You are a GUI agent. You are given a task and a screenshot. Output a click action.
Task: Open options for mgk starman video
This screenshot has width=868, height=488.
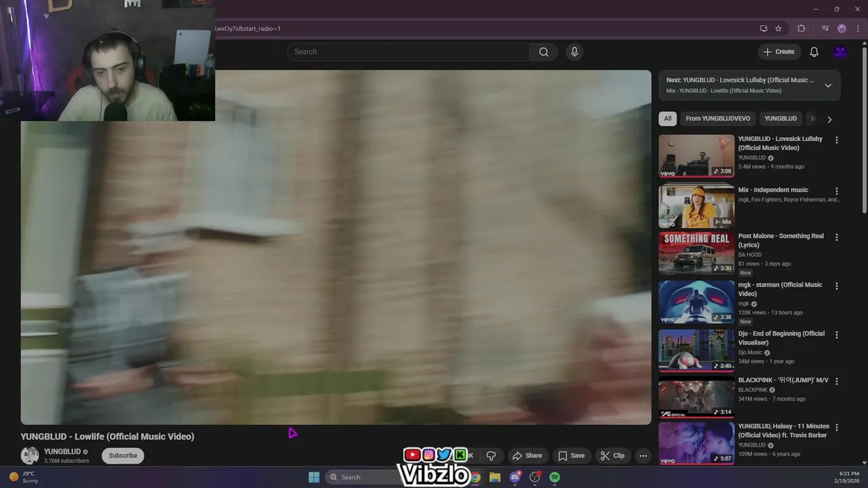pyautogui.click(x=836, y=286)
